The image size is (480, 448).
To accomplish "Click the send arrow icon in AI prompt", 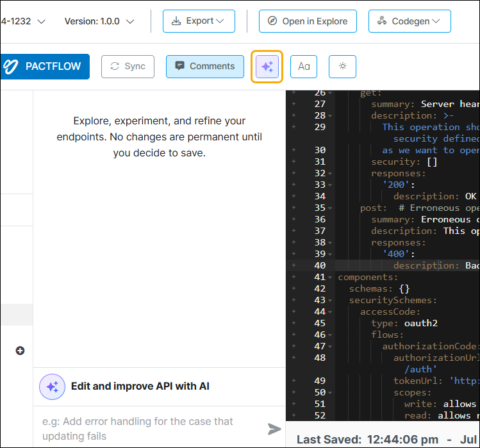I will coord(274,429).
